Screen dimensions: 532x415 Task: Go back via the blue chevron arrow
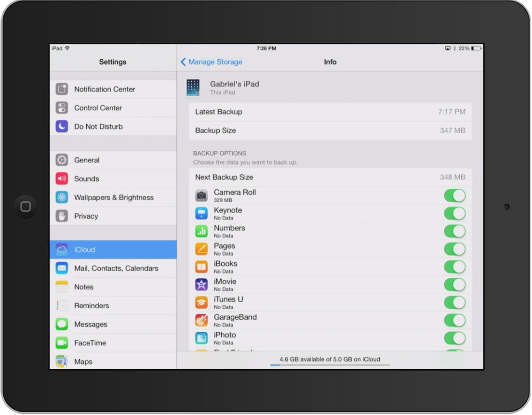[x=183, y=62]
